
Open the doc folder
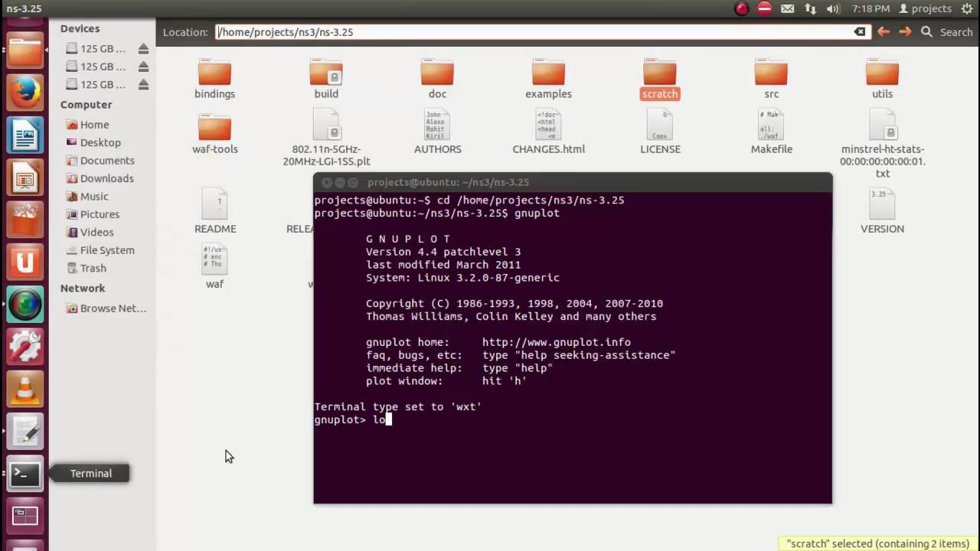(437, 79)
